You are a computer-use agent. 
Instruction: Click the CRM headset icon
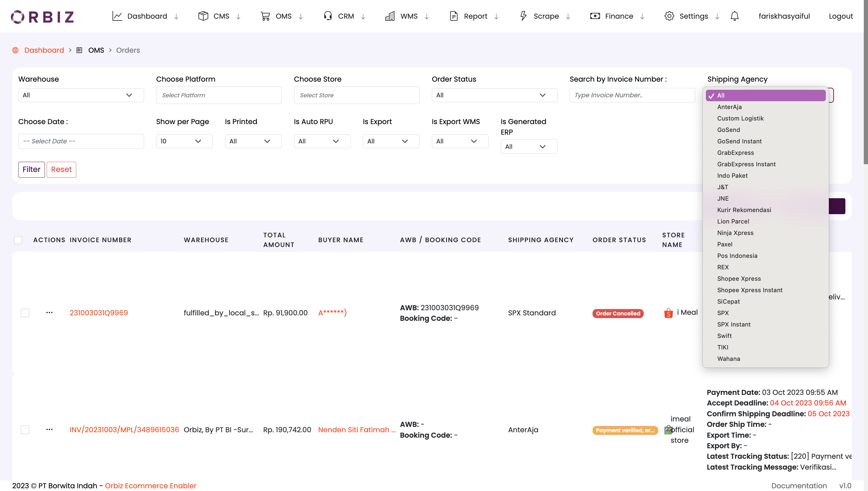coord(328,16)
